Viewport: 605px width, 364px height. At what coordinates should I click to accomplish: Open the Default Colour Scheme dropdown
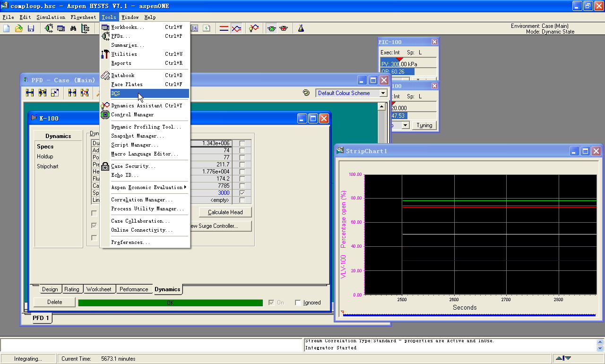point(383,93)
